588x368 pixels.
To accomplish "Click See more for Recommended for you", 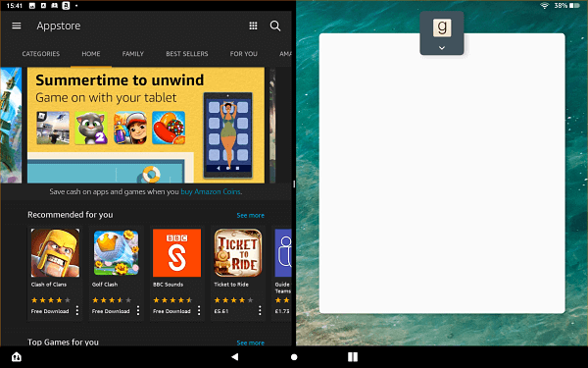I will click(x=250, y=215).
